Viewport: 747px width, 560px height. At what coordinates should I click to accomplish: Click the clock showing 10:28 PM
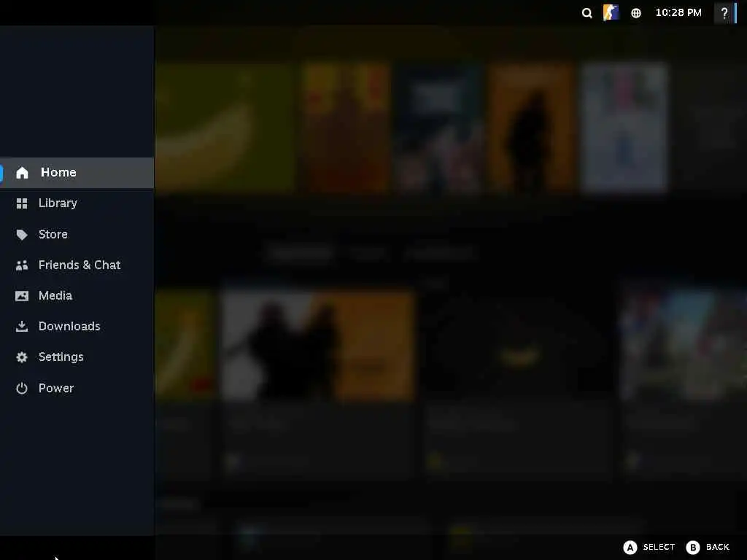coord(678,13)
